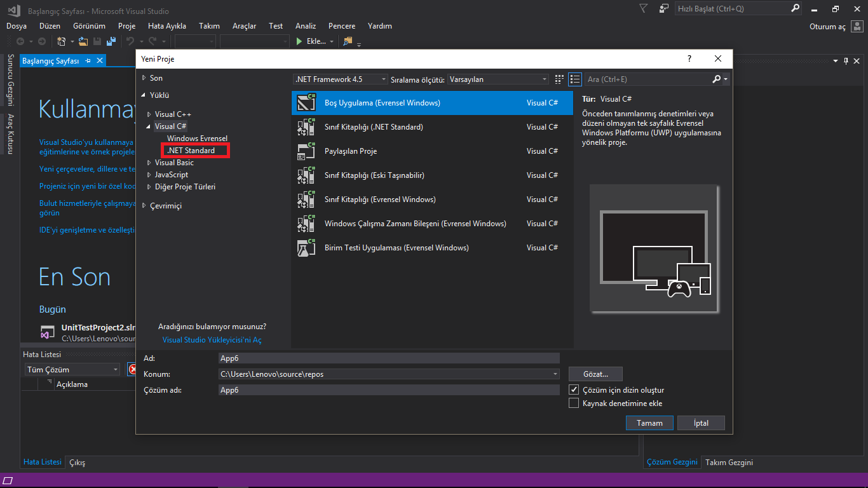
Task: Click the green Ekle start button
Action: [311, 41]
